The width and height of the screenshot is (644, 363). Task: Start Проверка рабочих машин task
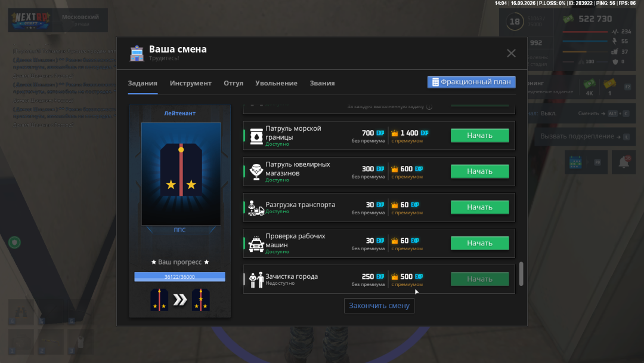click(x=479, y=243)
